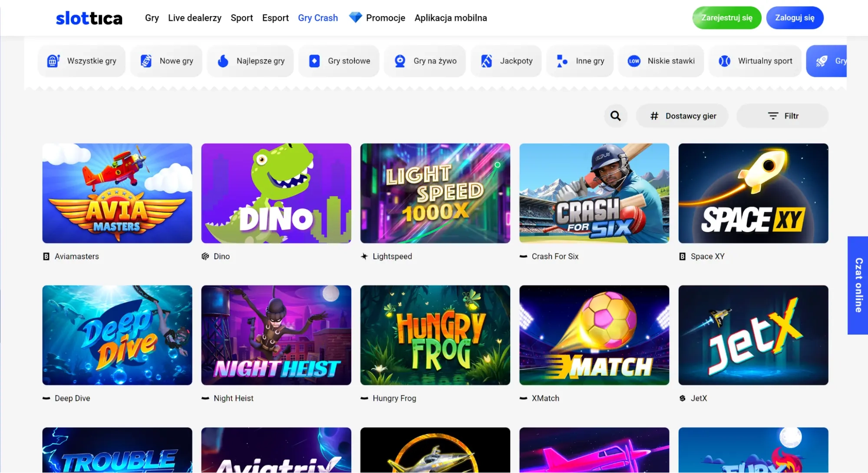Open the Crash For Six thumbnail
Viewport: 868px width, 473px height.
[x=594, y=193]
